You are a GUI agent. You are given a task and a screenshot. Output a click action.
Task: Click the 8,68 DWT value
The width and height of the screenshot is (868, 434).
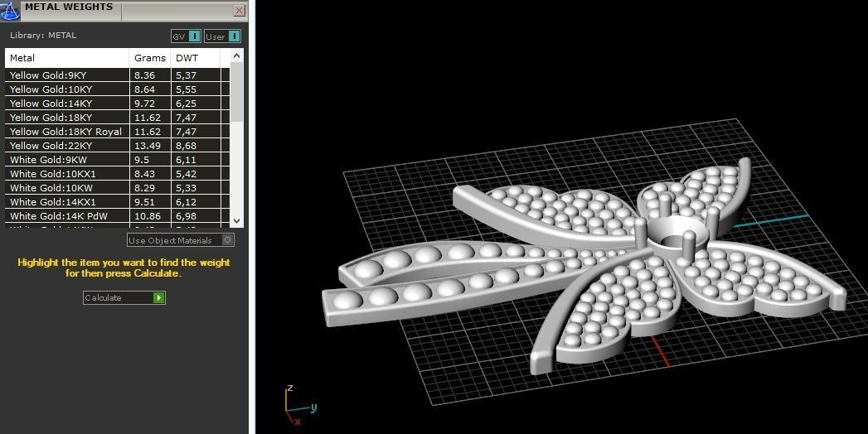click(186, 146)
